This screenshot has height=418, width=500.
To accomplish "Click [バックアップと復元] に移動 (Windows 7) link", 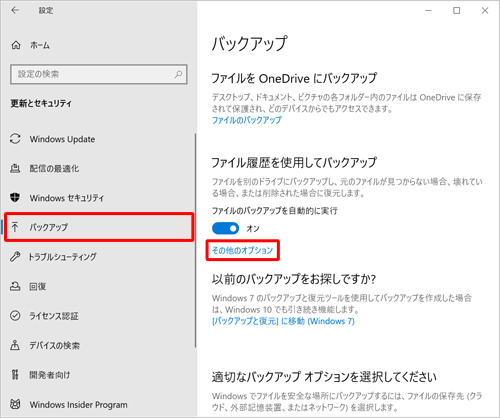I will (283, 321).
